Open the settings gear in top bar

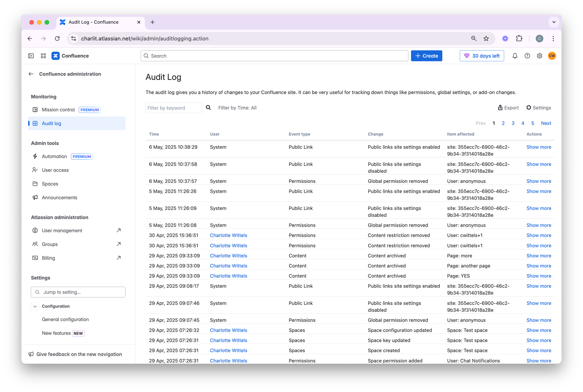pos(540,56)
